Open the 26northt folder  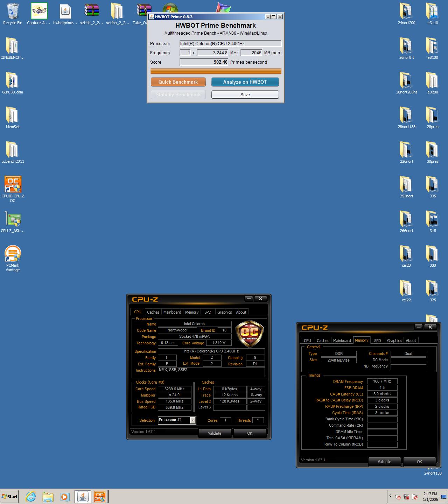click(x=406, y=49)
